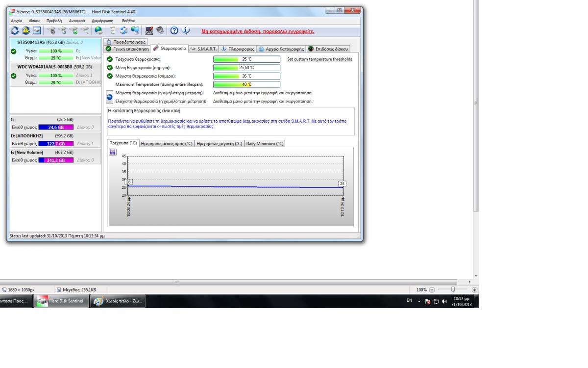The height and width of the screenshot is (368, 588).
Task: Click the Paint zoom in plus button
Action: click(x=474, y=290)
